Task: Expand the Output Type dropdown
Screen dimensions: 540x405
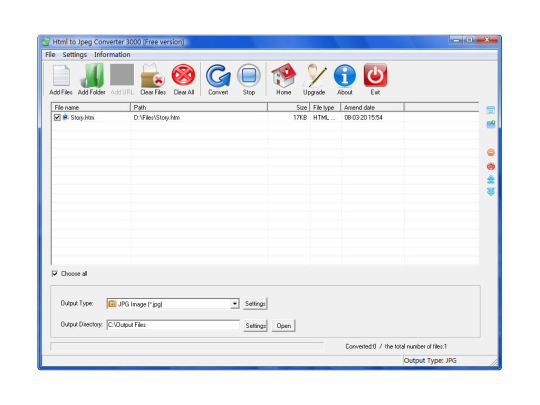Action: (235, 304)
